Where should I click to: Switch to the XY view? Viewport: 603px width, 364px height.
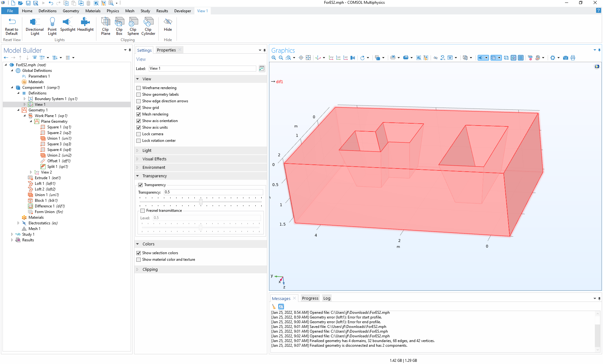(331, 58)
